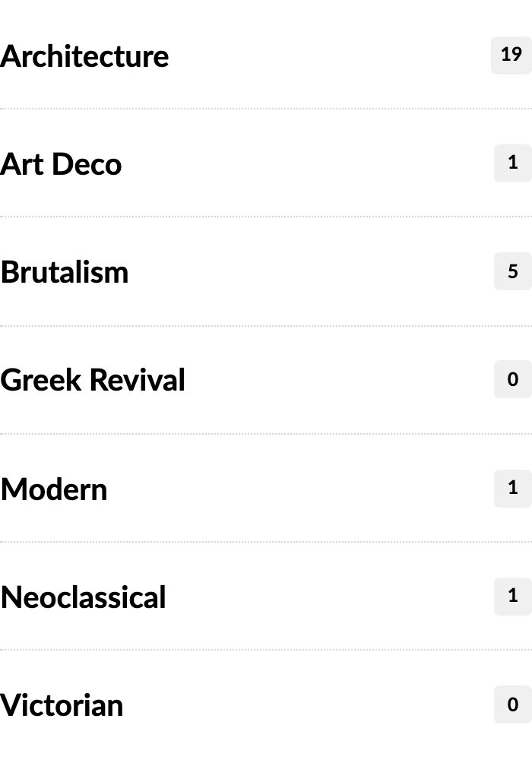Click the category title above Brutalism
532x763 pixels.
[61, 164]
